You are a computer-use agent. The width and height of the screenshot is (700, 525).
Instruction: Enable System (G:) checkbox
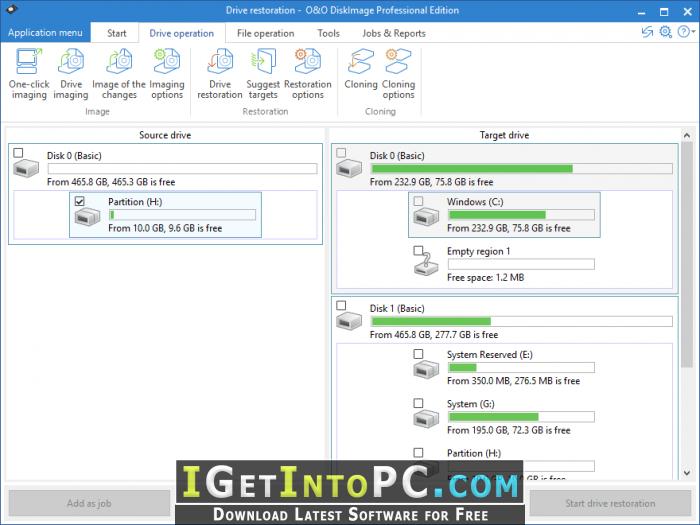click(418, 403)
